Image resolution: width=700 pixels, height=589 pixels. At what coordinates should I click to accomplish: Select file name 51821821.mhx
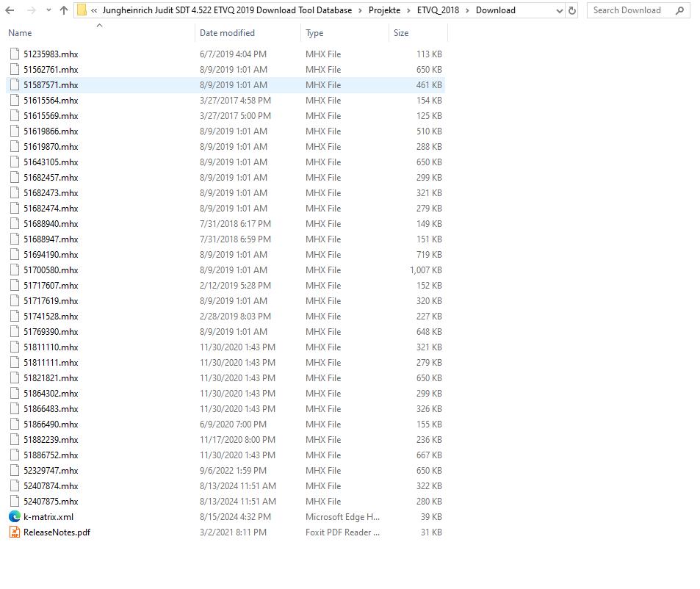coord(51,378)
